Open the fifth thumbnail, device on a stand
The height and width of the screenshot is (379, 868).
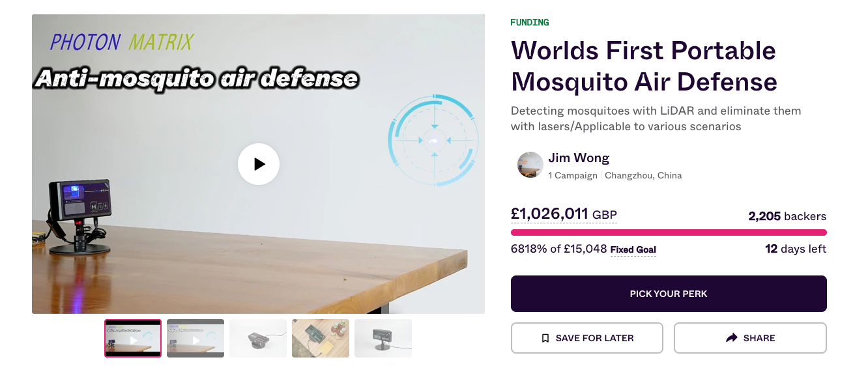pyautogui.click(x=383, y=338)
